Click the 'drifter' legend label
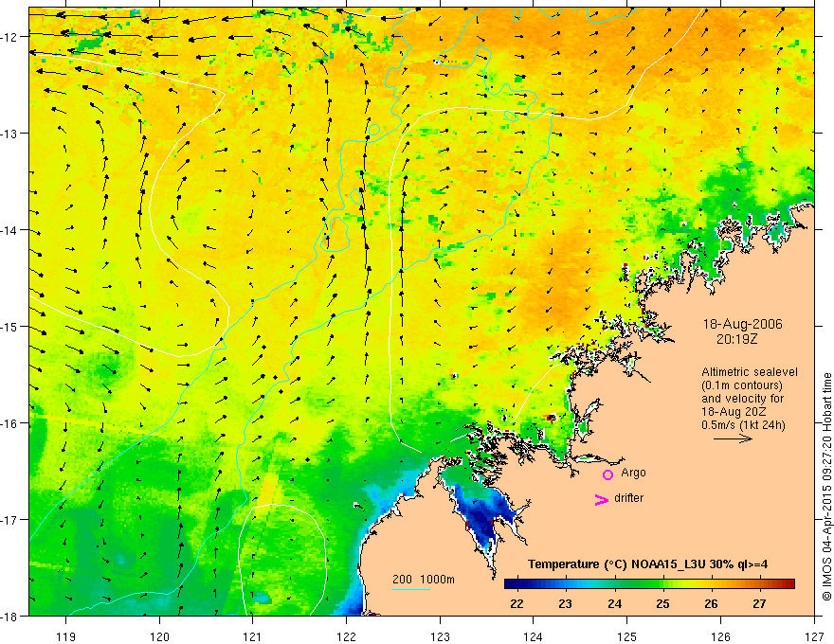Screen dimensions: 834x644 pos(628,498)
